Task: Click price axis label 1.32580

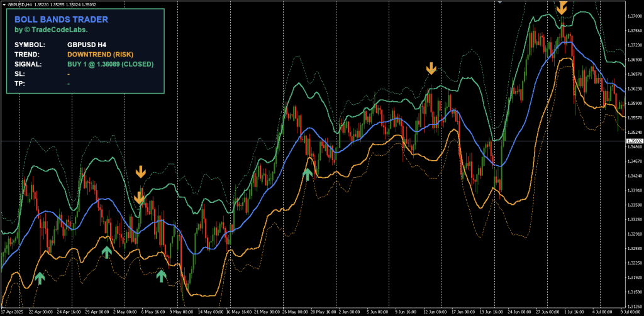Action: 635,249
